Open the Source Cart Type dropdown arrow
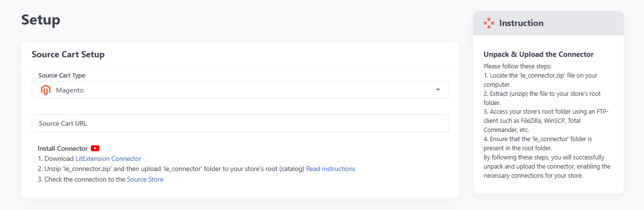Image resolution: width=644 pixels, height=210 pixels. (x=438, y=90)
